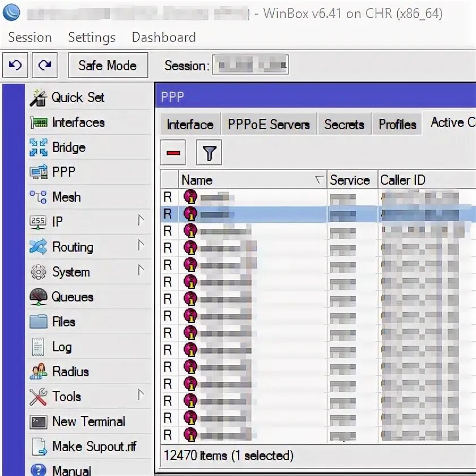Click the '12470 items (1 selected)' status text

pos(228,456)
